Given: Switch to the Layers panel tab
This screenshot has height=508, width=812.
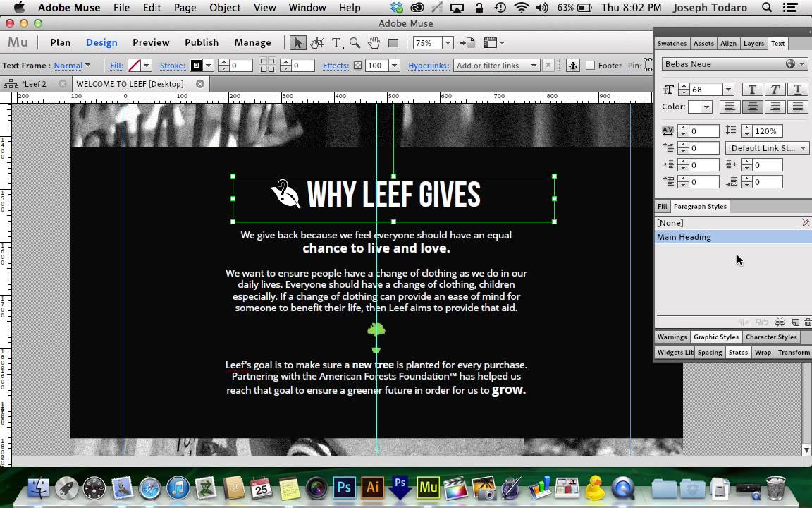Looking at the screenshot, I should click(753, 44).
